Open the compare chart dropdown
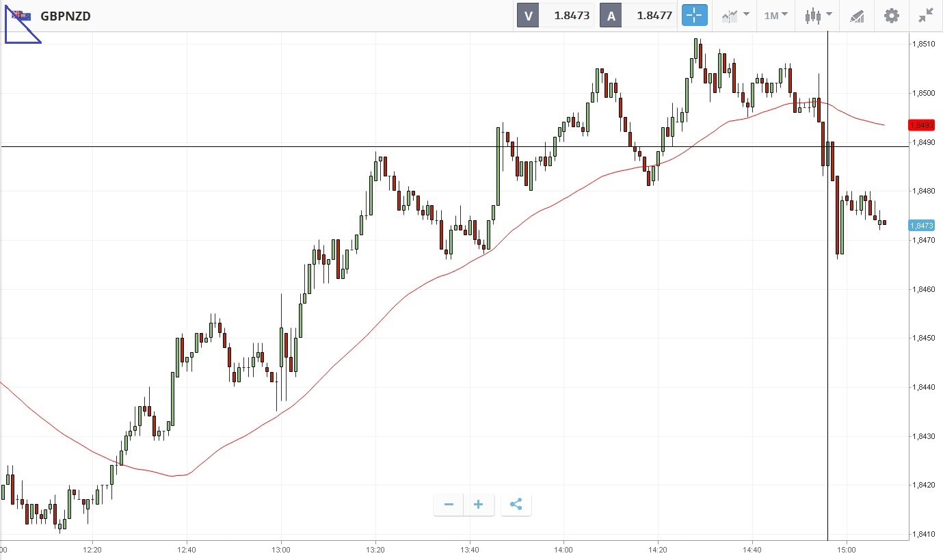 (734, 15)
